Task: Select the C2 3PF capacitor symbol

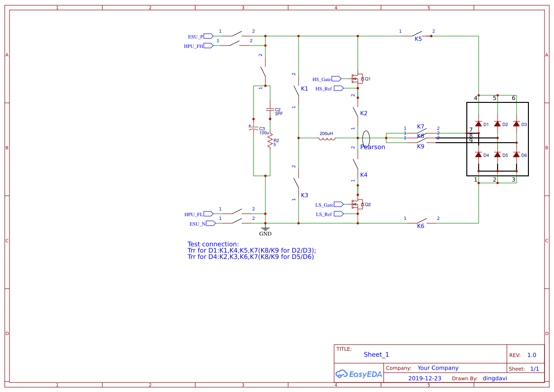Action: pos(270,110)
